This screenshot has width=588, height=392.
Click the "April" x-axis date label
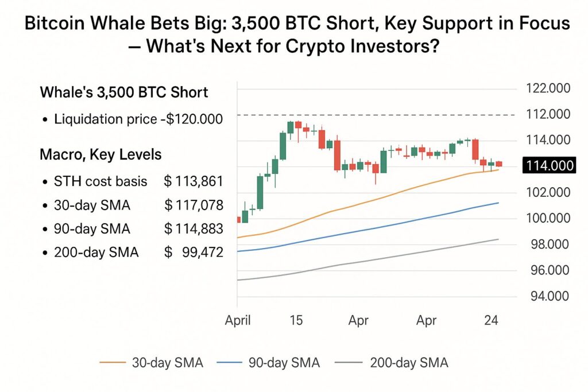[237, 321]
